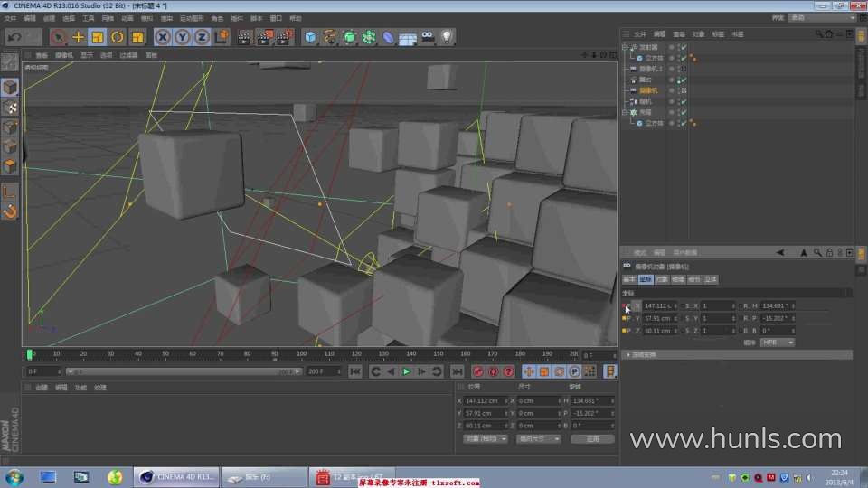This screenshot has height=488, width=868.
Task: Switch to the Coordinates tab in attributes
Action: 645,279
